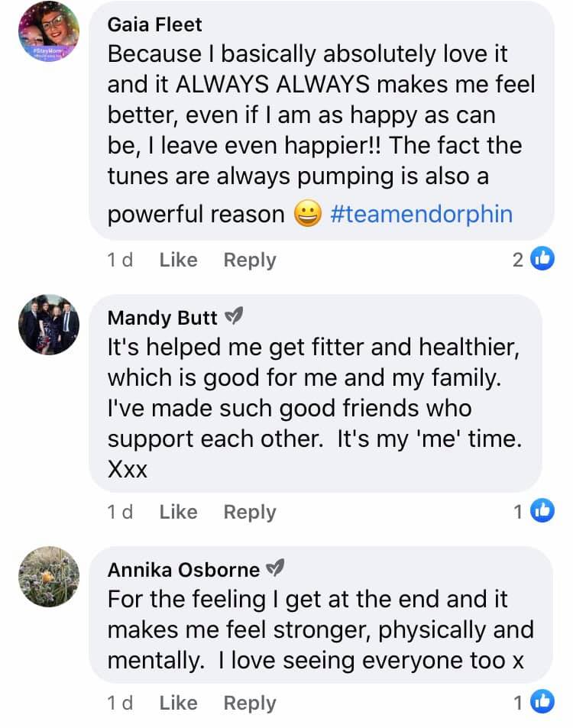Click the thumbs-up reaction icon on Mandy Butt's comment

(x=542, y=511)
